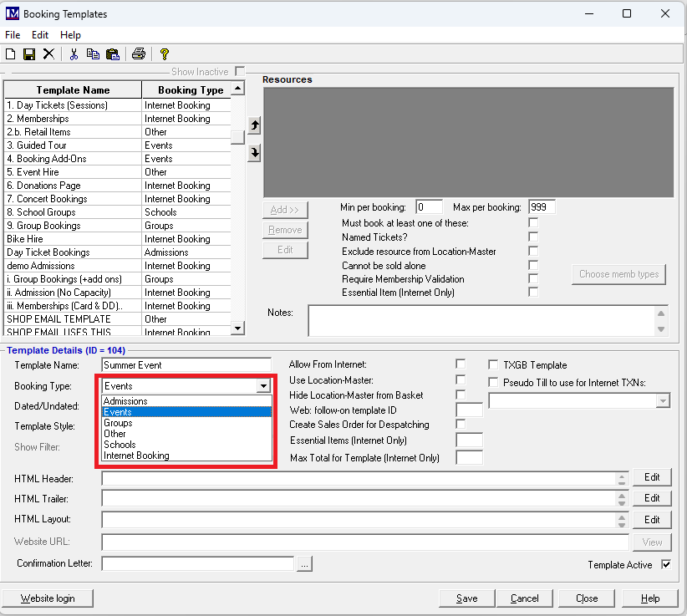
Task: Click the New template toolbar icon
Action: (x=11, y=54)
